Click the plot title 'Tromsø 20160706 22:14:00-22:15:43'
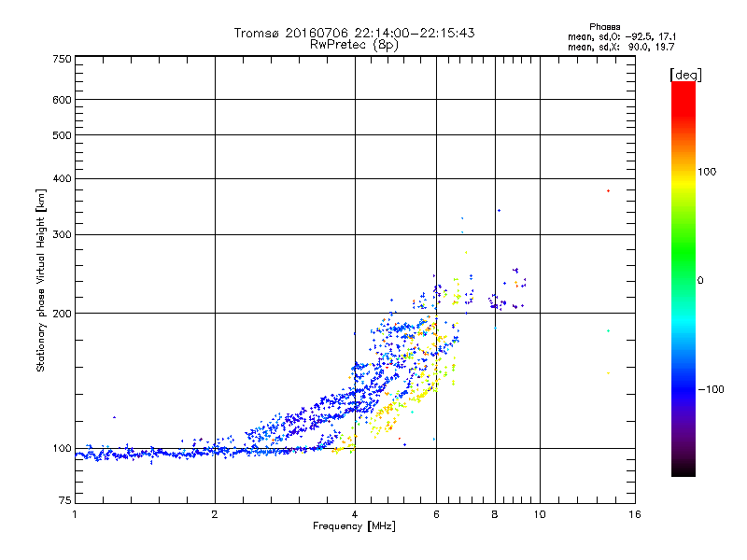 pos(354,33)
